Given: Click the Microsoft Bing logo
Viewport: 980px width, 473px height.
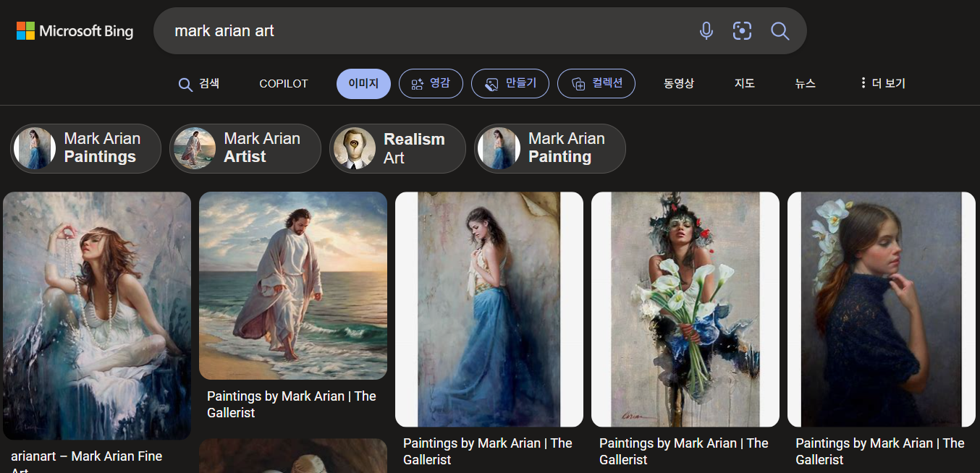Looking at the screenshot, I should point(75,31).
